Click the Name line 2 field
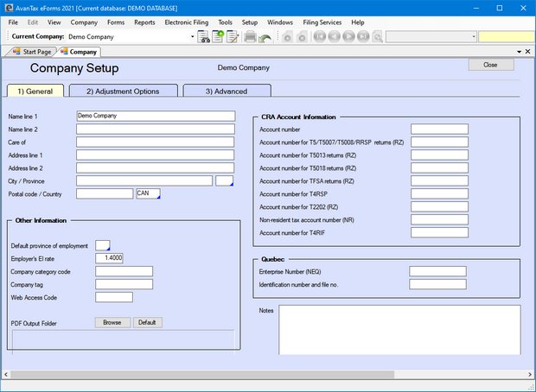The height and width of the screenshot is (392, 536). (x=156, y=129)
